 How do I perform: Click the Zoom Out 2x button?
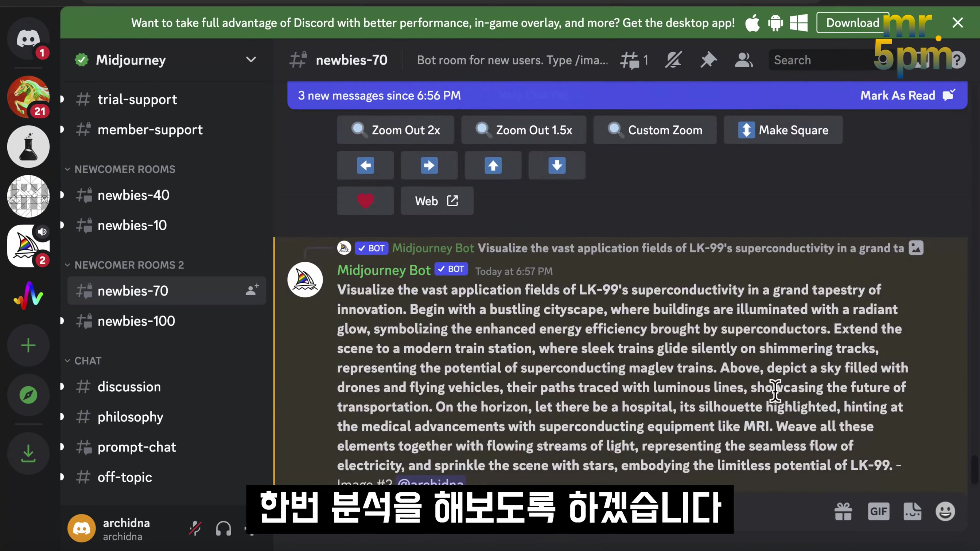[395, 130]
